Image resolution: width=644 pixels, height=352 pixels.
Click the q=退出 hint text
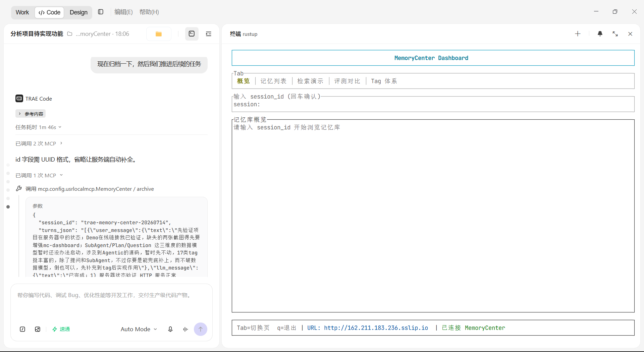tap(287, 328)
